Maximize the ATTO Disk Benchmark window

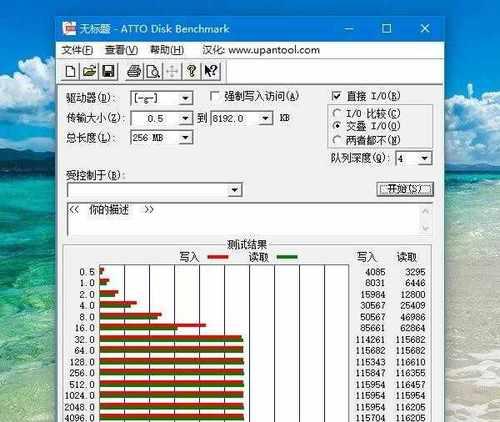click(386, 29)
